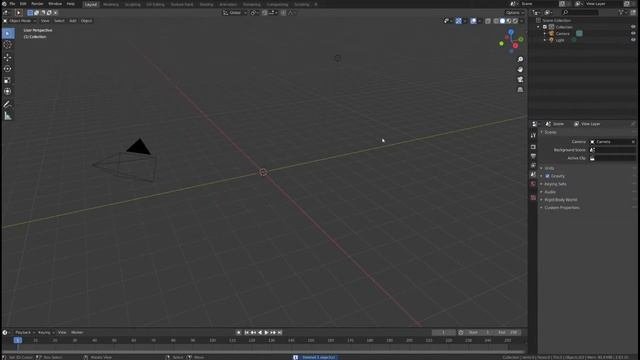Switch to the Sculpting workspace tab
This screenshot has width=640, height=360.
[132, 4]
